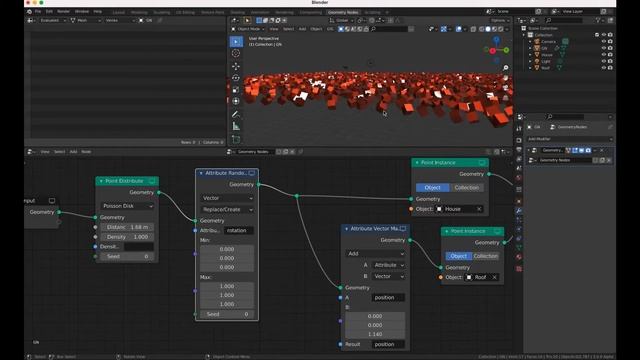Open node editor Add menu
The height and width of the screenshot is (360, 640).
click(73, 152)
